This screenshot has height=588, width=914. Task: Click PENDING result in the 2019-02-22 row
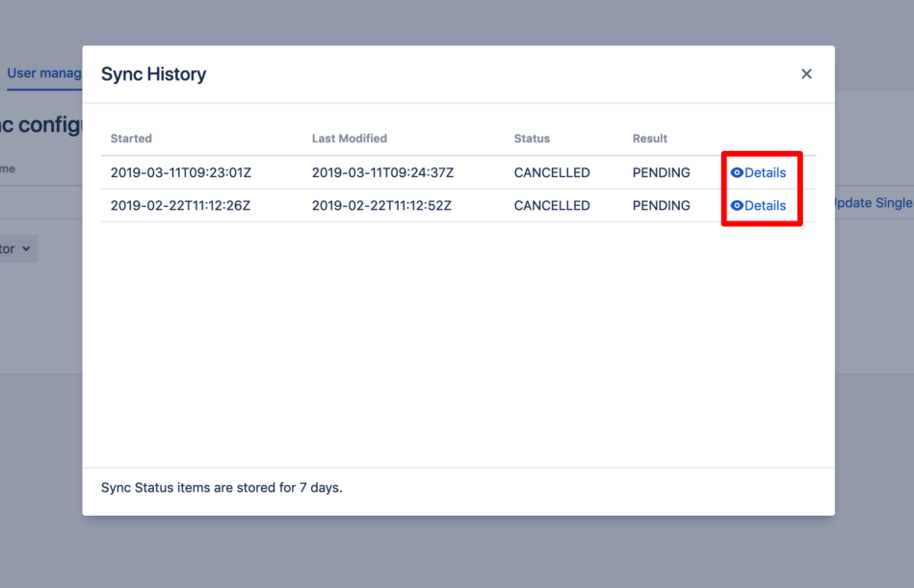pyautogui.click(x=661, y=206)
